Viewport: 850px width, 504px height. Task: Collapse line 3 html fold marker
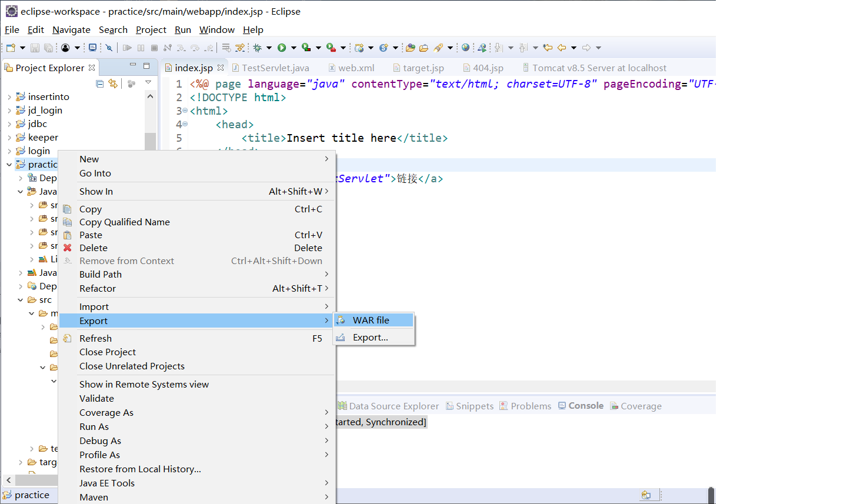(185, 111)
